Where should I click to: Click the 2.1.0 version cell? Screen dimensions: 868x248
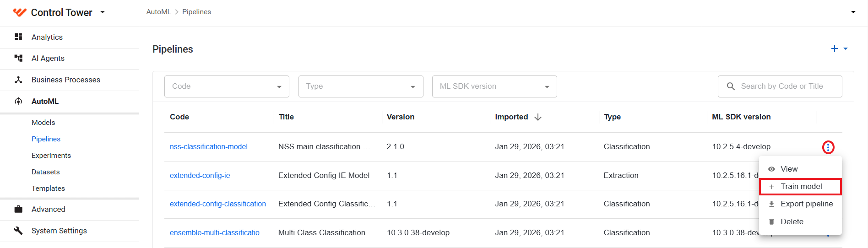click(x=396, y=146)
